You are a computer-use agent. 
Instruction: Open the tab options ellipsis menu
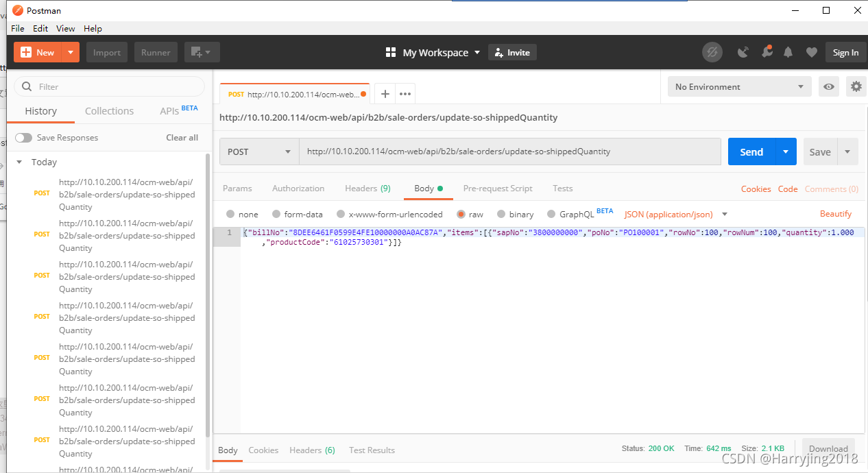pyautogui.click(x=405, y=94)
